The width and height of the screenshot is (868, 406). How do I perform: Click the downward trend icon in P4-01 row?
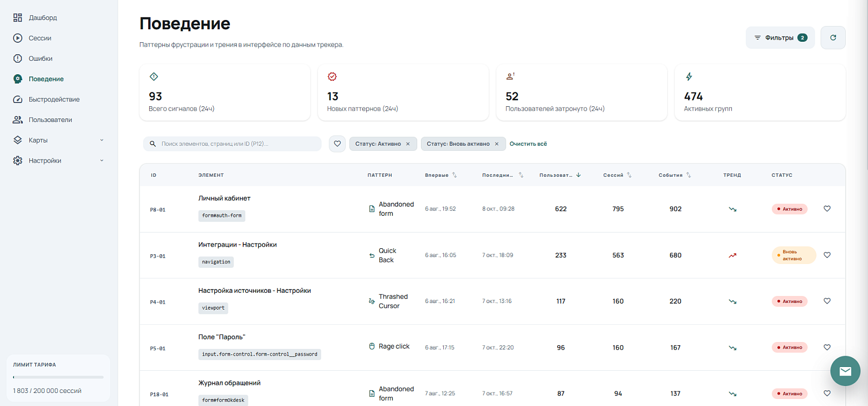[732, 301]
